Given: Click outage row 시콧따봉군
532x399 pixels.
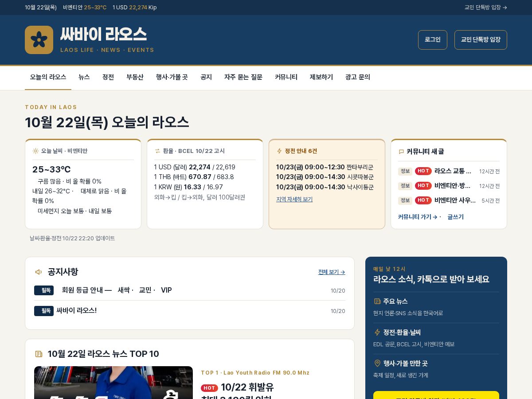Looking at the screenshot, I should pos(325,177).
